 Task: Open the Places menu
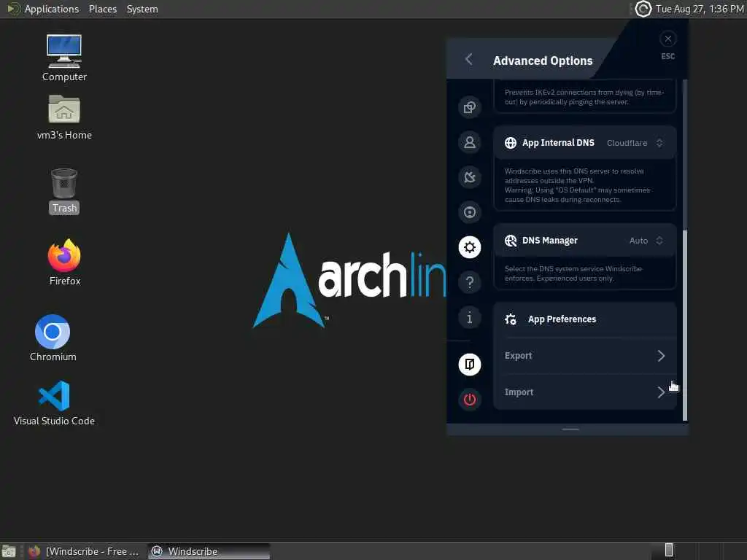click(102, 9)
